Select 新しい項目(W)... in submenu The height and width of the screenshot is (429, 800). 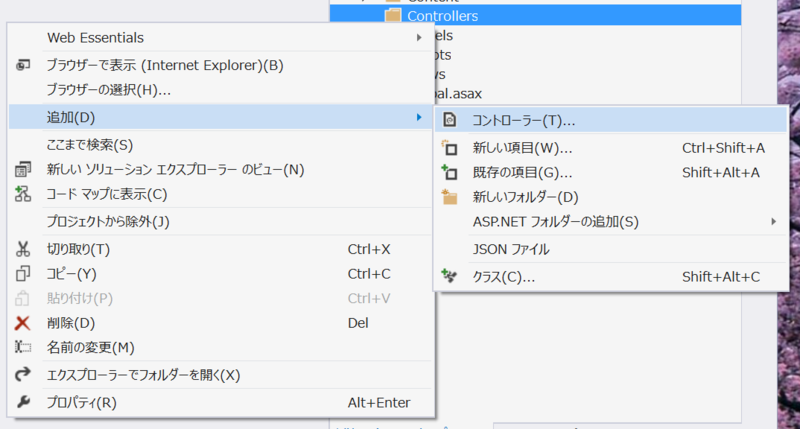coord(611,148)
